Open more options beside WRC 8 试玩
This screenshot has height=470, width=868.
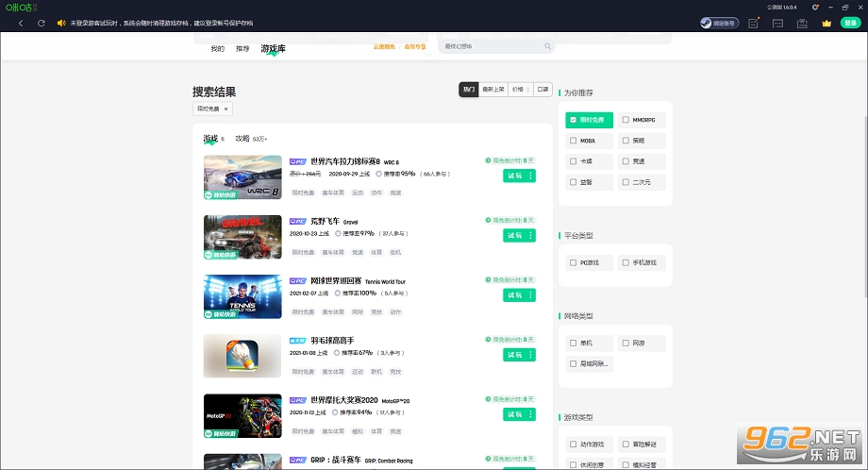[530, 176]
